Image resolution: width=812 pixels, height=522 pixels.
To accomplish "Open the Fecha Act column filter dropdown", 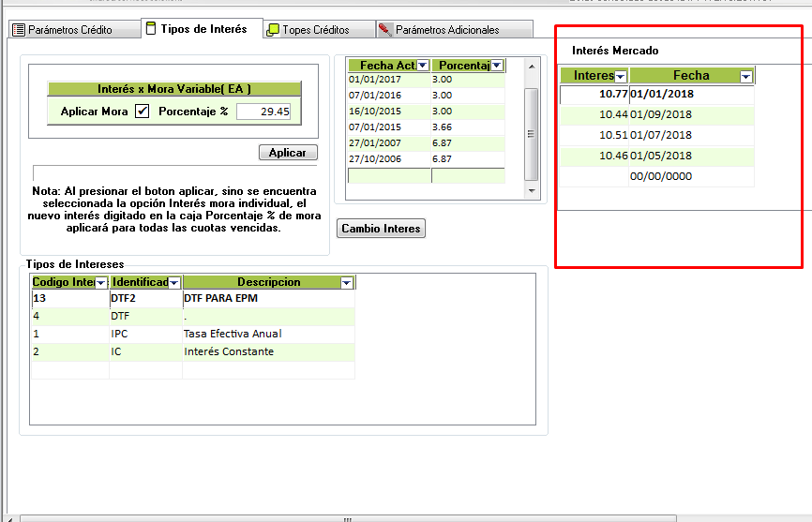I will point(423,66).
